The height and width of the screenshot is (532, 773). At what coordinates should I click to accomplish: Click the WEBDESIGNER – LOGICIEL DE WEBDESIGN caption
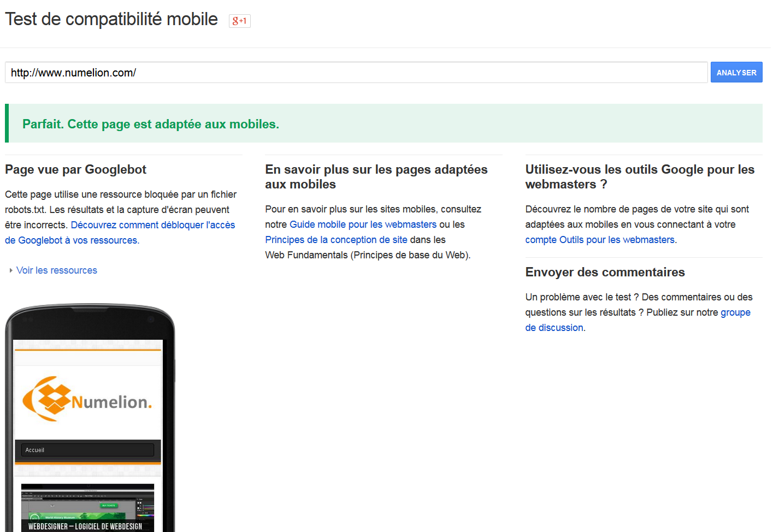tap(85, 527)
